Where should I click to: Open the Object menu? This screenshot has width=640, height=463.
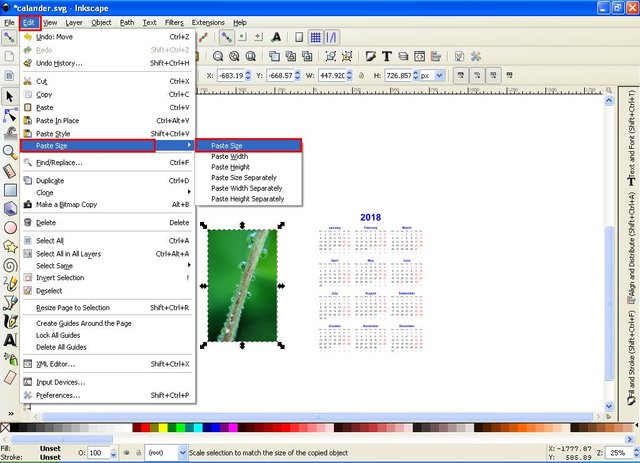[101, 22]
